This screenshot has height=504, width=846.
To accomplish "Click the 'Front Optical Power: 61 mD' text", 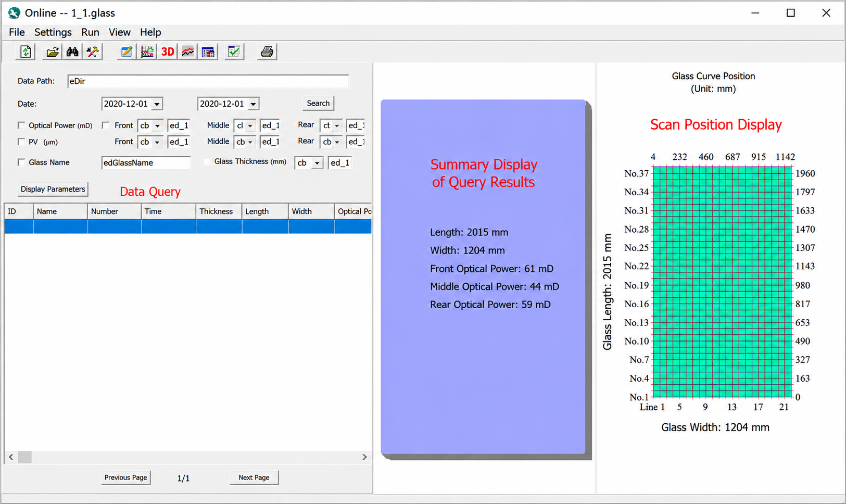I will point(491,269).
